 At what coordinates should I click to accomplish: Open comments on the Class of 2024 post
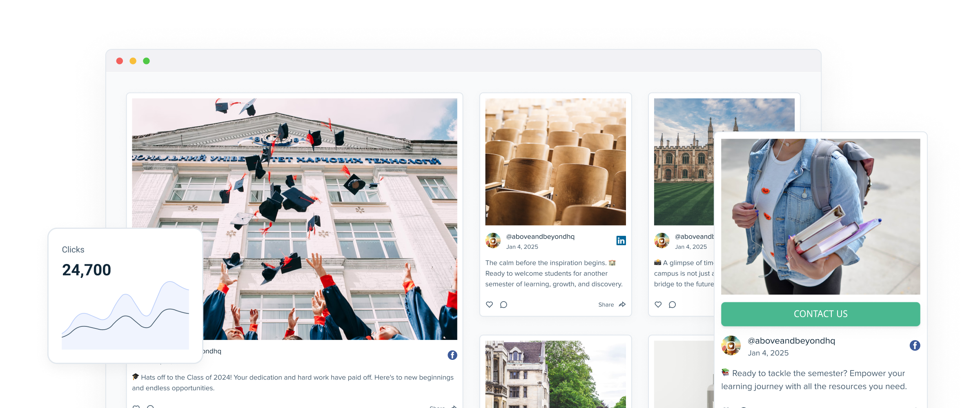[151, 406]
